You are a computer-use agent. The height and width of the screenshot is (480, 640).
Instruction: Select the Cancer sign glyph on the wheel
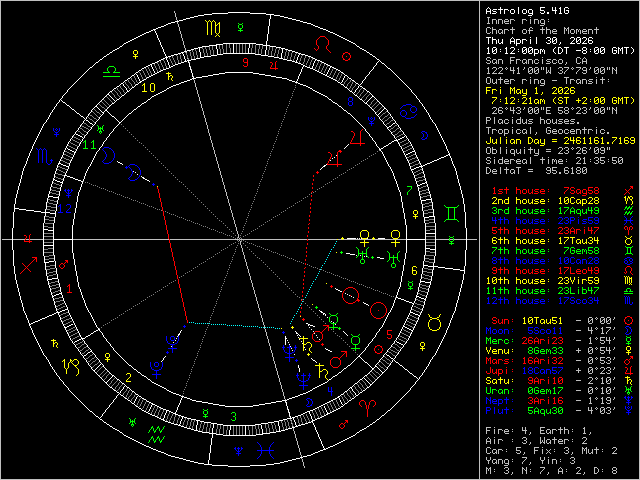(x=408, y=111)
